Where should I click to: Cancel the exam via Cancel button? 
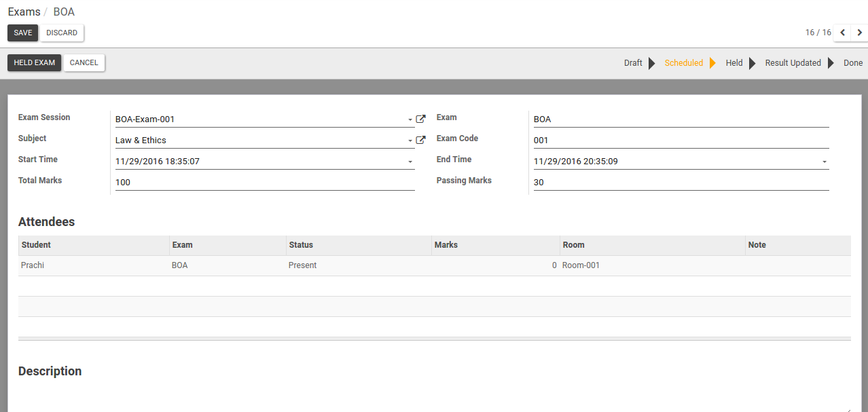pos(84,62)
